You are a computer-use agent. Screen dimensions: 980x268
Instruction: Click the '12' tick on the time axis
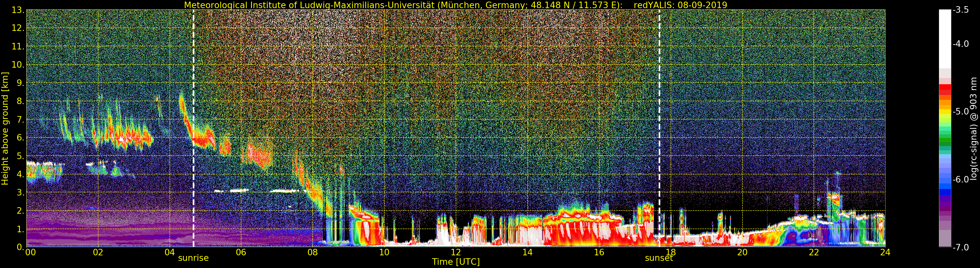[x=456, y=252]
